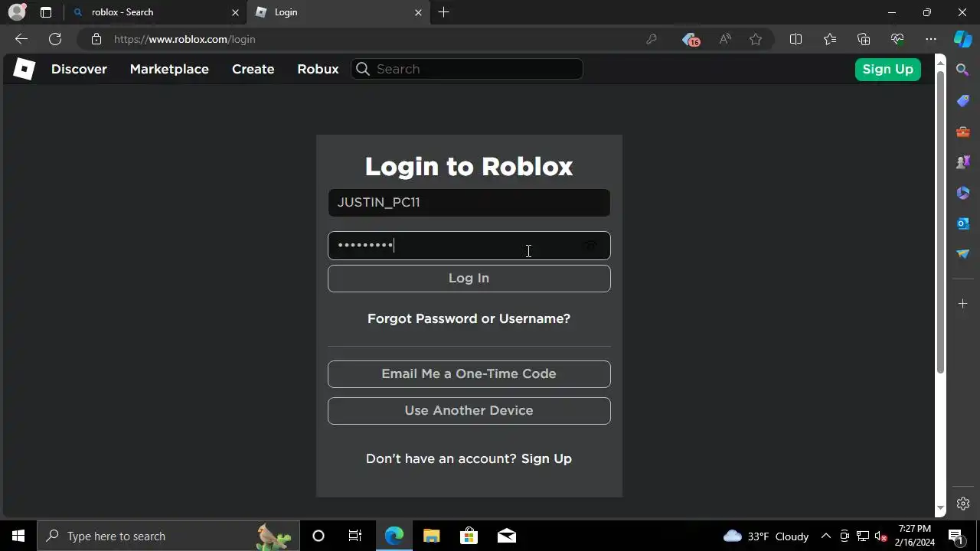980x551 pixels.
Task: Open sidebar Games chess icon
Action: click(963, 162)
